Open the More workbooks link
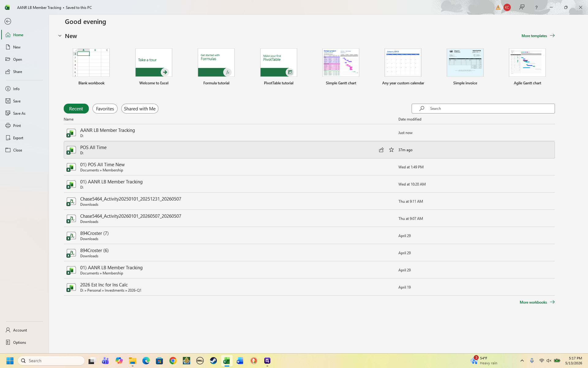The width and height of the screenshot is (588, 368). (x=537, y=302)
